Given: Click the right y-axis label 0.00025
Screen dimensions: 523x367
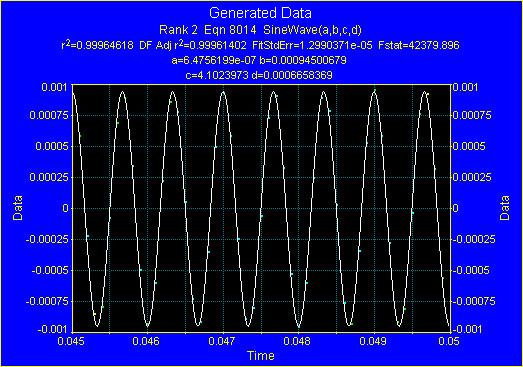Looking at the screenshot, I should tap(472, 177).
